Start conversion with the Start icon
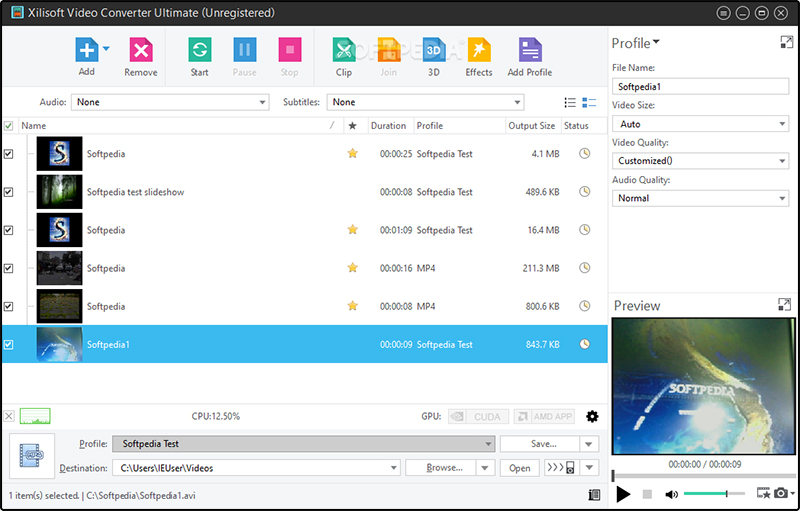This screenshot has width=800, height=511. pos(199,50)
